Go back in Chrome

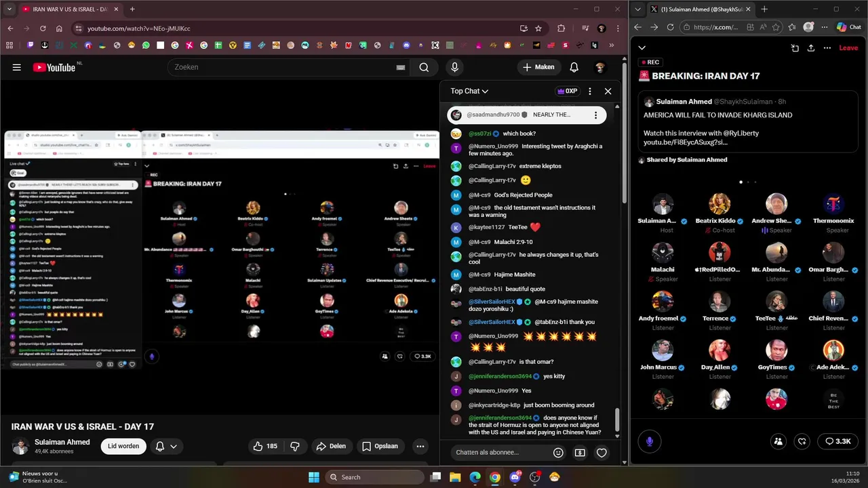(10, 28)
